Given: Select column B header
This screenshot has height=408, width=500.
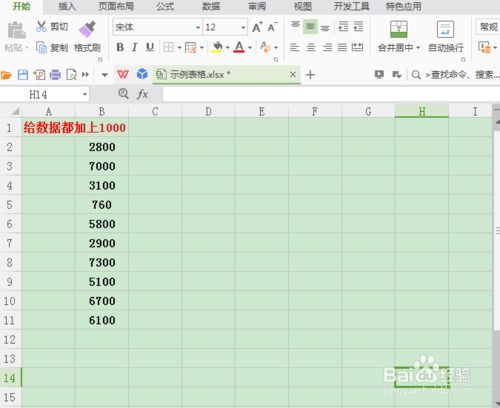Looking at the screenshot, I should tap(102, 111).
